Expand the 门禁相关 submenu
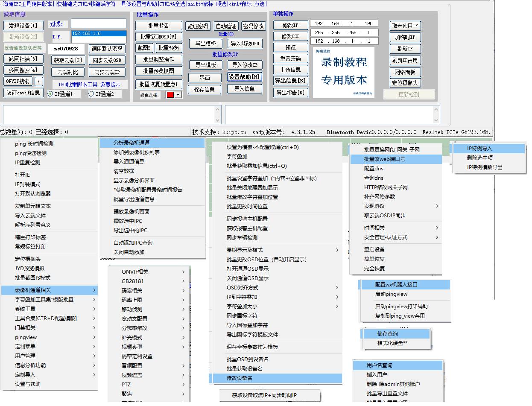Viewport: 532px width, 406px height. [49, 328]
